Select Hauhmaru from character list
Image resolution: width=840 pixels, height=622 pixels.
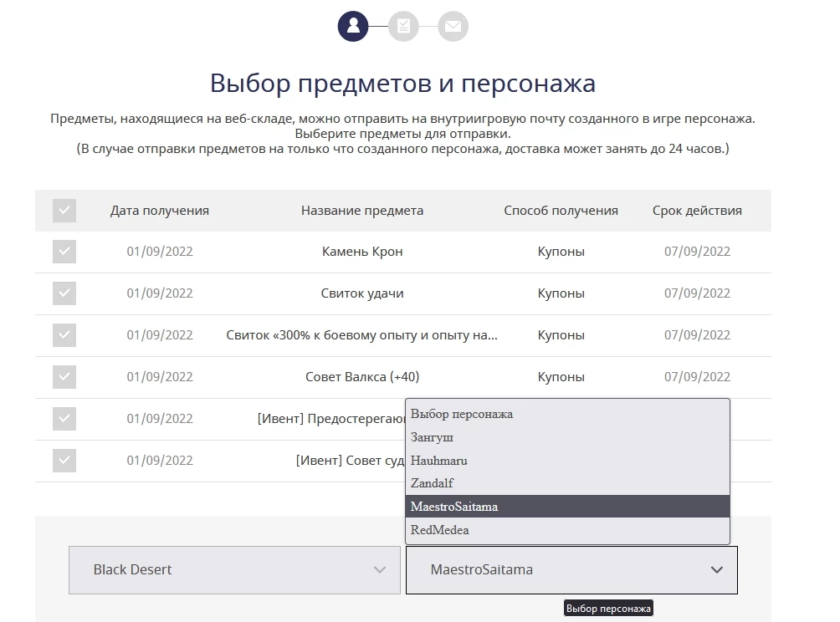[568, 461]
